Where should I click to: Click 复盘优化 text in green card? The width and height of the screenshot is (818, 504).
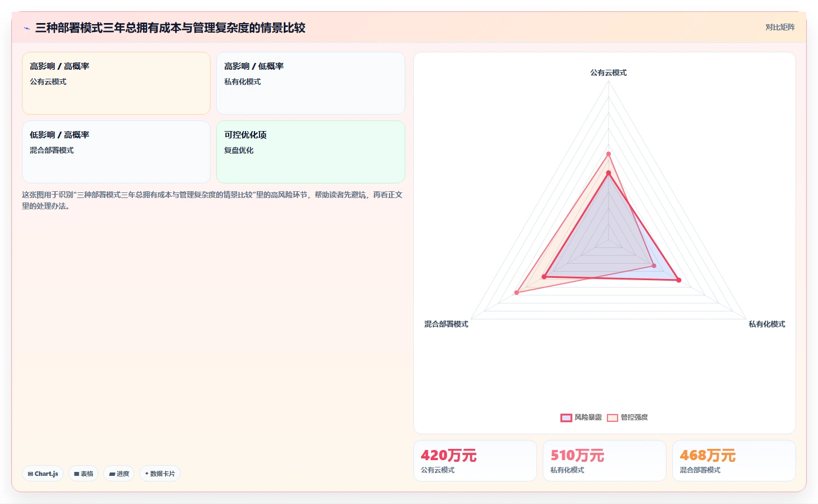[x=239, y=150]
